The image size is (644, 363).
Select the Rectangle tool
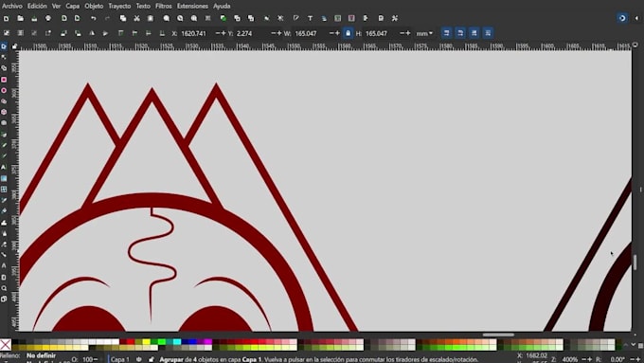(x=4, y=80)
